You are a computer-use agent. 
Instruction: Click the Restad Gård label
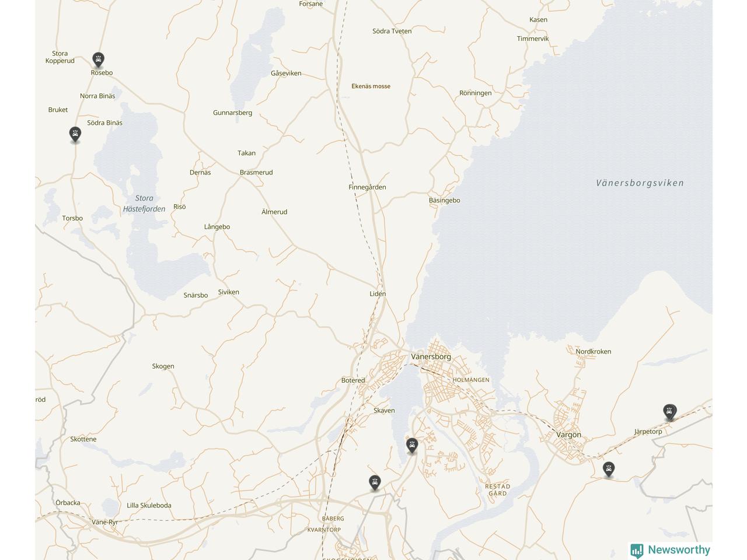pos(497,489)
